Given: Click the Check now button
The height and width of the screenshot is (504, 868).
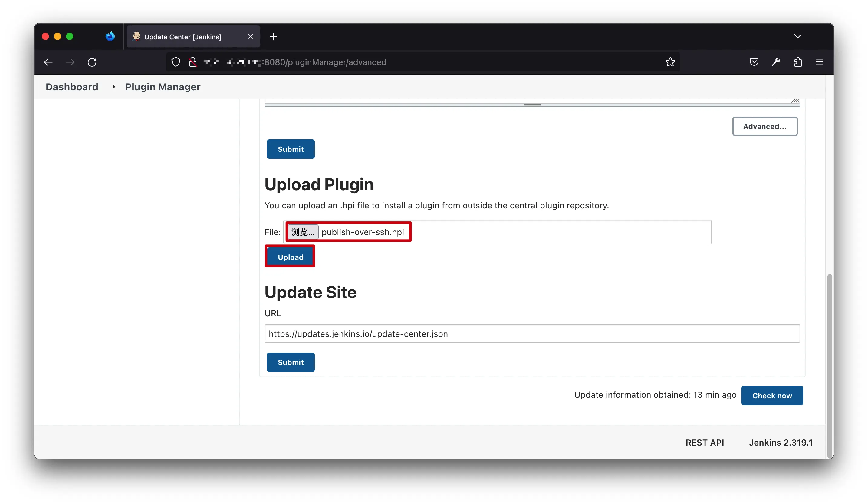Looking at the screenshot, I should pyautogui.click(x=771, y=396).
